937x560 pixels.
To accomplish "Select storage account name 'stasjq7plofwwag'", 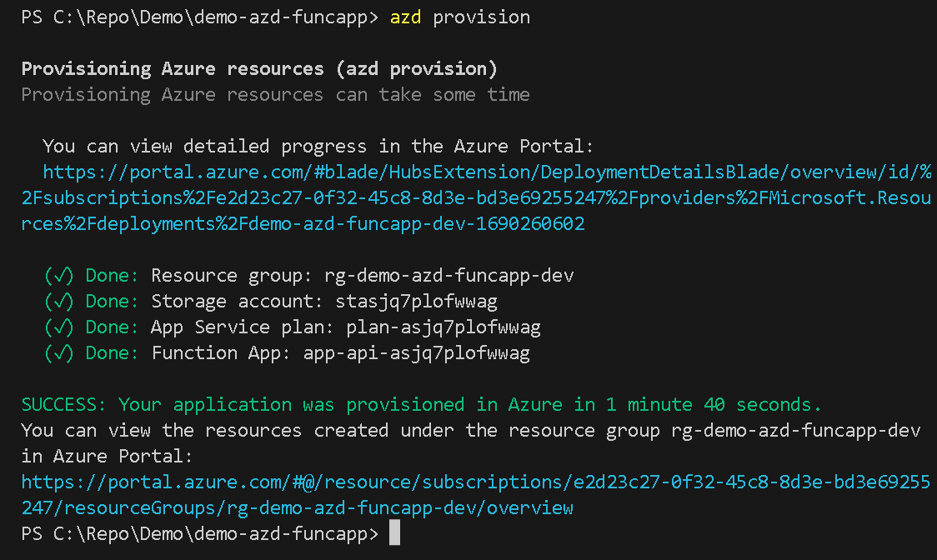I will [416, 302].
